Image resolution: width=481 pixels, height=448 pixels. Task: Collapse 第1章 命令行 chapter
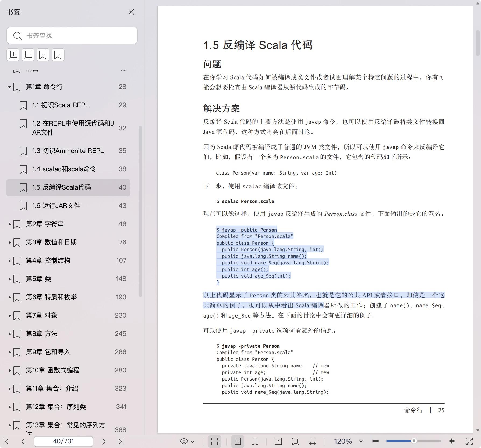click(10, 87)
